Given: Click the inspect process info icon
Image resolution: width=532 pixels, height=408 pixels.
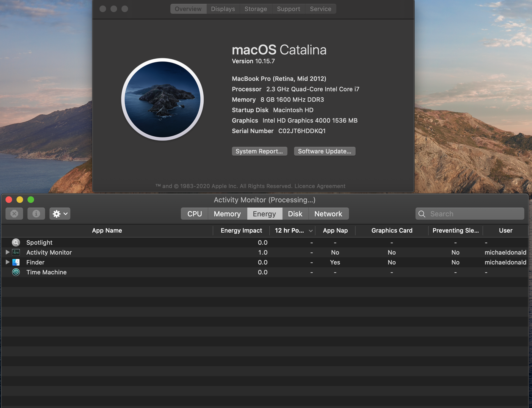Looking at the screenshot, I should (36, 214).
